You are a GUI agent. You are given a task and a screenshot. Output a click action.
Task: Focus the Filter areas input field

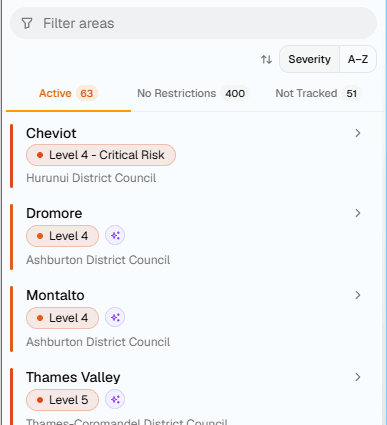[x=193, y=23]
